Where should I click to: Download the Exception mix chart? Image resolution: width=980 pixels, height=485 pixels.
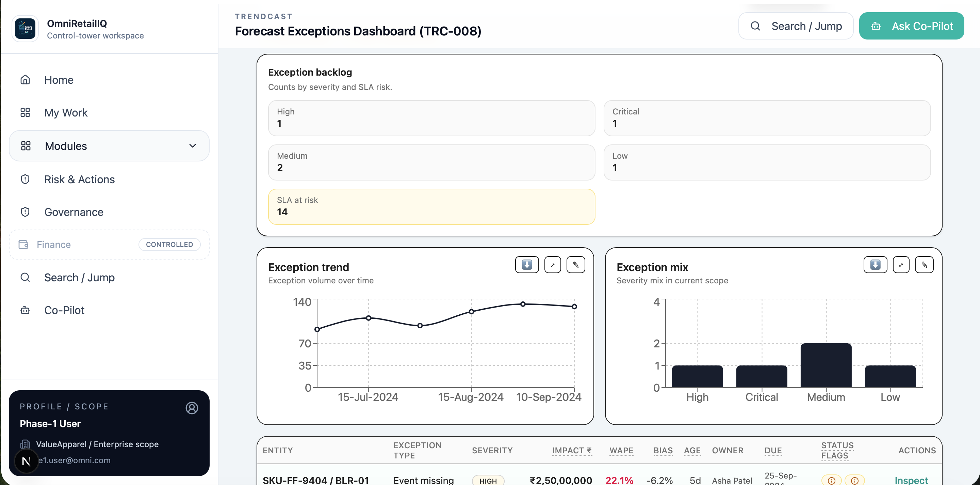pyautogui.click(x=875, y=265)
